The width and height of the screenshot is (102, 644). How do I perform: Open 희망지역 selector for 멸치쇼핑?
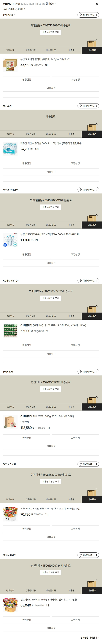click(x=88, y=106)
